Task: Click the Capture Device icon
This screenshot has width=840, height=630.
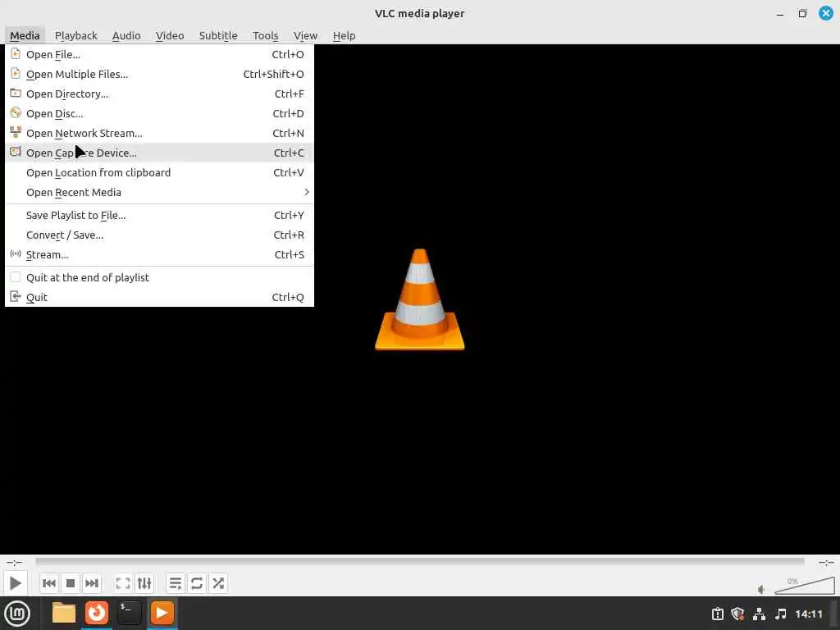Action: pos(16,152)
